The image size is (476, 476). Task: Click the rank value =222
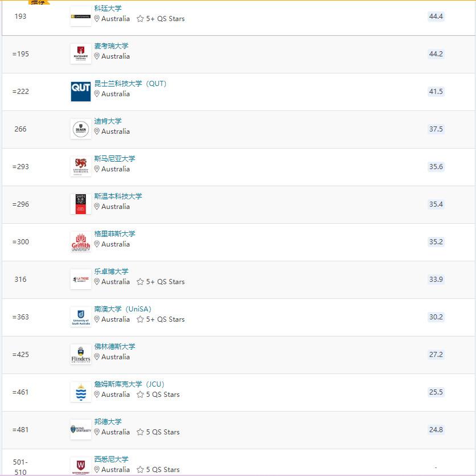(x=20, y=91)
